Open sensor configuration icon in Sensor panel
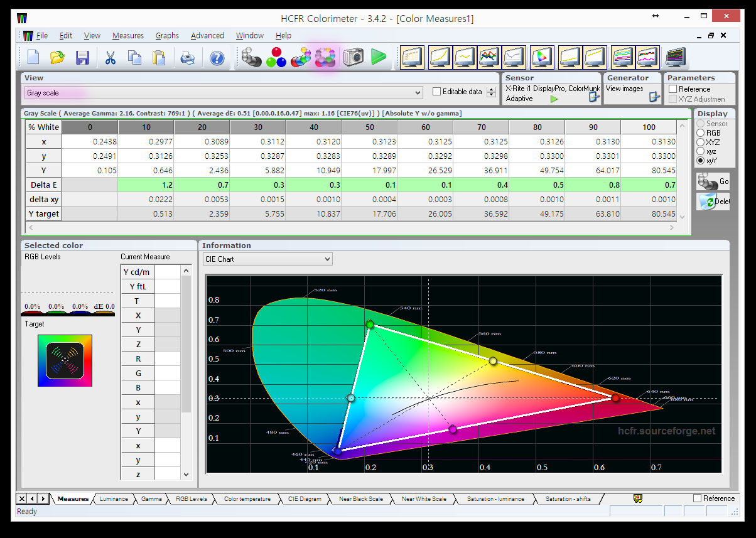The height and width of the screenshot is (538, 756). click(593, 97)
